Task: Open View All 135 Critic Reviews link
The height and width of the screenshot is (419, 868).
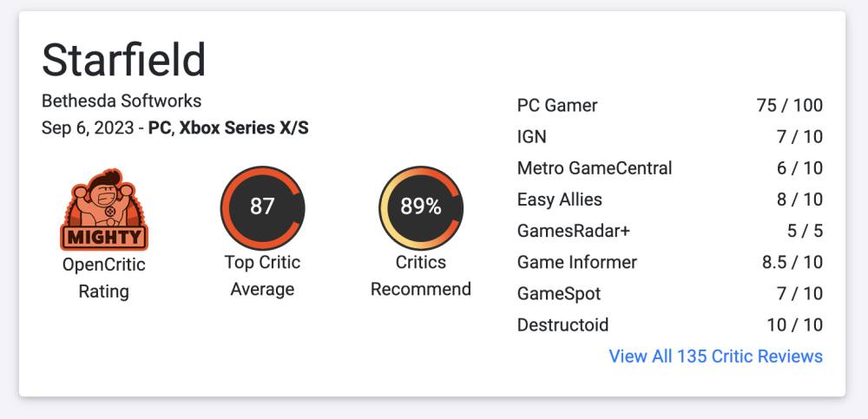Action: tap(715, 356)
